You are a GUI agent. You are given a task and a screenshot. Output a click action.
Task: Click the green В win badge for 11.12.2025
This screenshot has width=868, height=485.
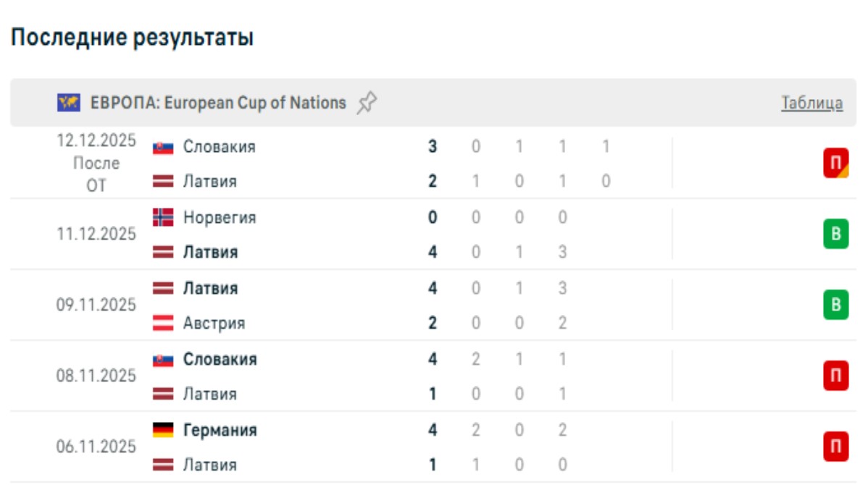click(x=835, y=235)
